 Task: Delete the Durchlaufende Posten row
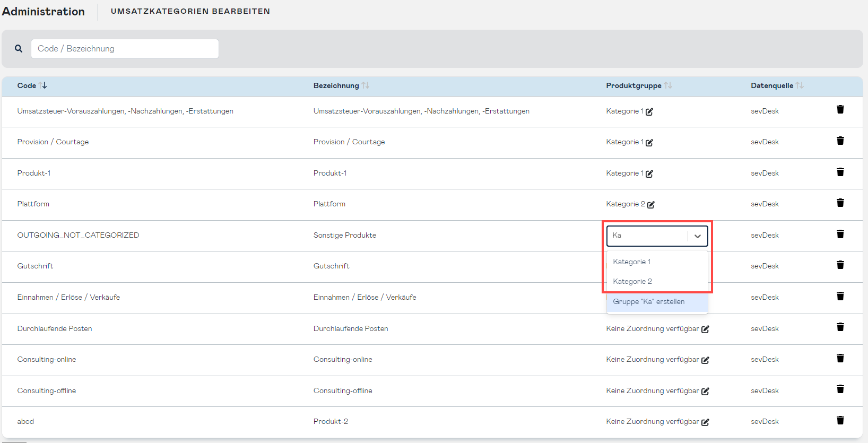(840, 327)
